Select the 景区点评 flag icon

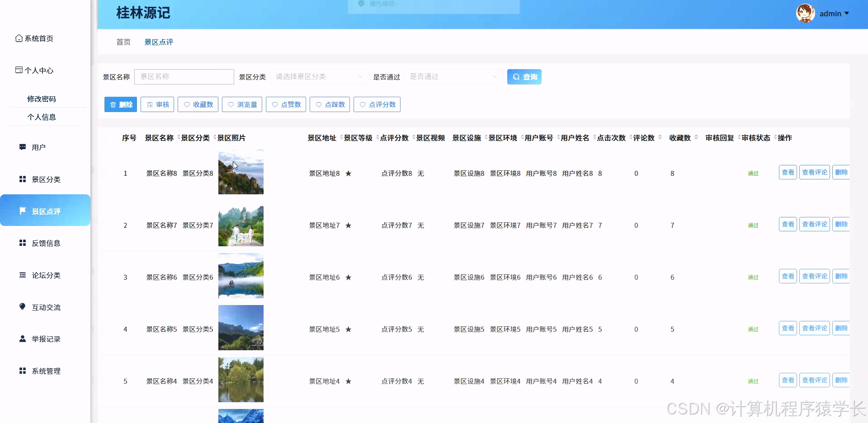point(23,211)
